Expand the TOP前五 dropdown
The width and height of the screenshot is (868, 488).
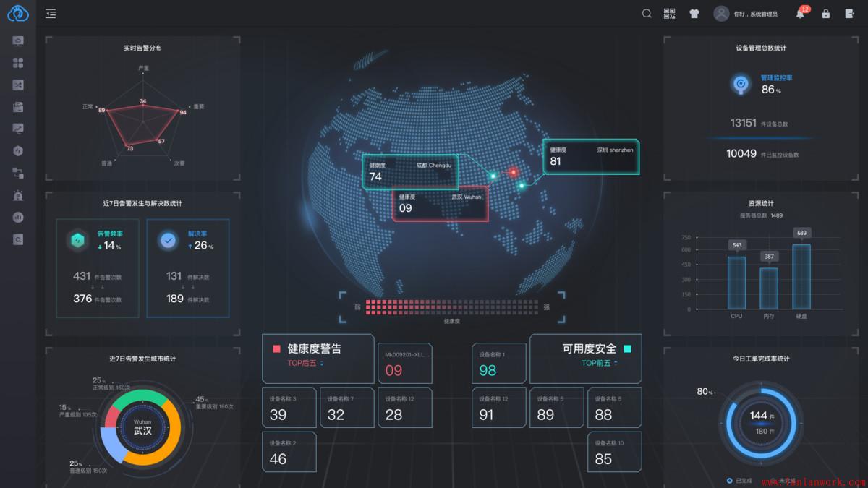(600, 363)
